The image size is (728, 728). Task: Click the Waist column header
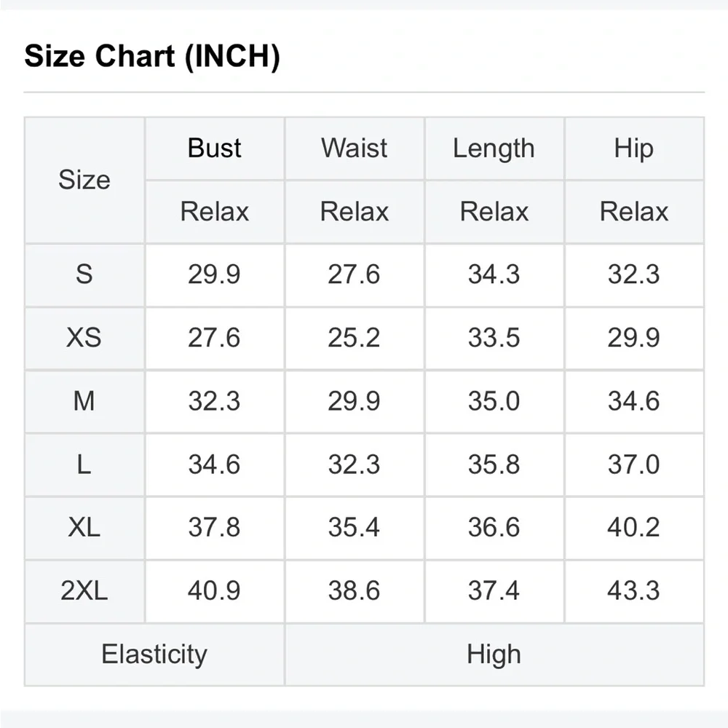pos(355,149)
